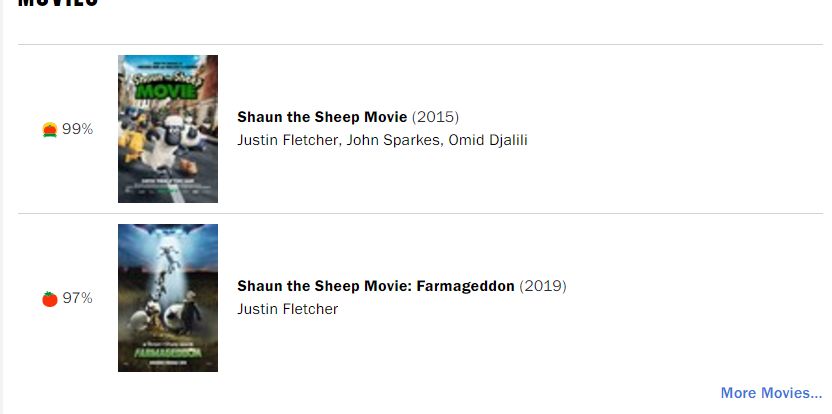
Task: Click Justin Fletcher under the Farmageddon title
Action: 288,309
